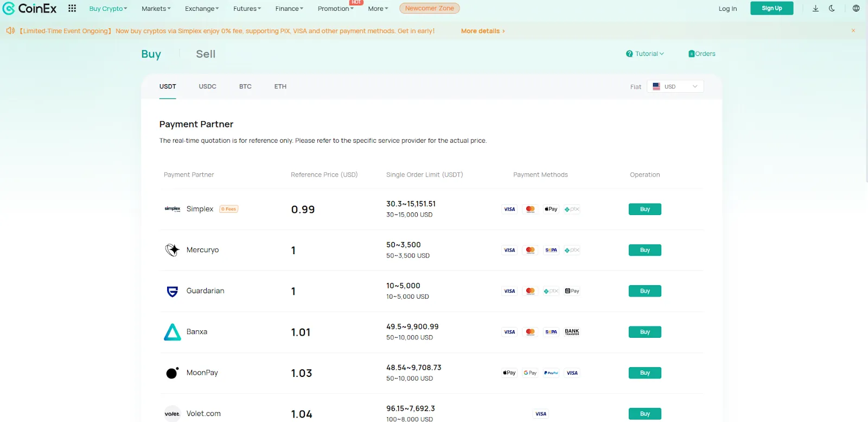Open the language globe icon
This screenshot has height=422, width=868.
pyautogui.click(x=856, y=8)
